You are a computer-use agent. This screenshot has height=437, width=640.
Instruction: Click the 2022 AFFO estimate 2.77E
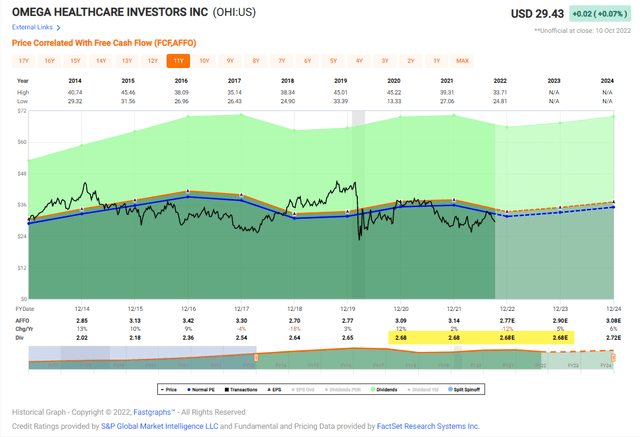pos(507,321)
